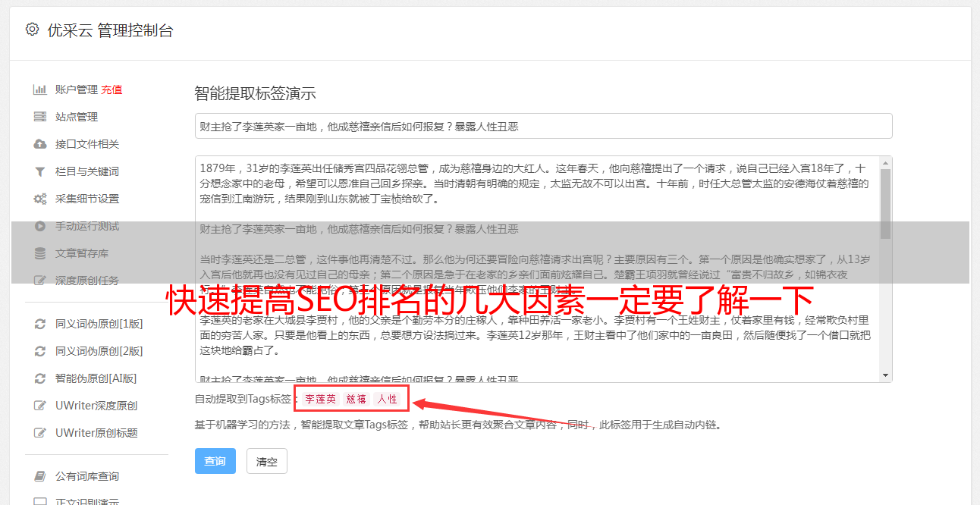Click the book icon for 公有词库查询

40,476
